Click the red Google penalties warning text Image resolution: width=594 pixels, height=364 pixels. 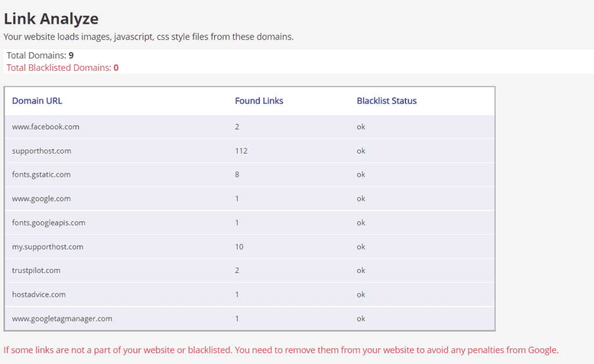coord(281,350)
